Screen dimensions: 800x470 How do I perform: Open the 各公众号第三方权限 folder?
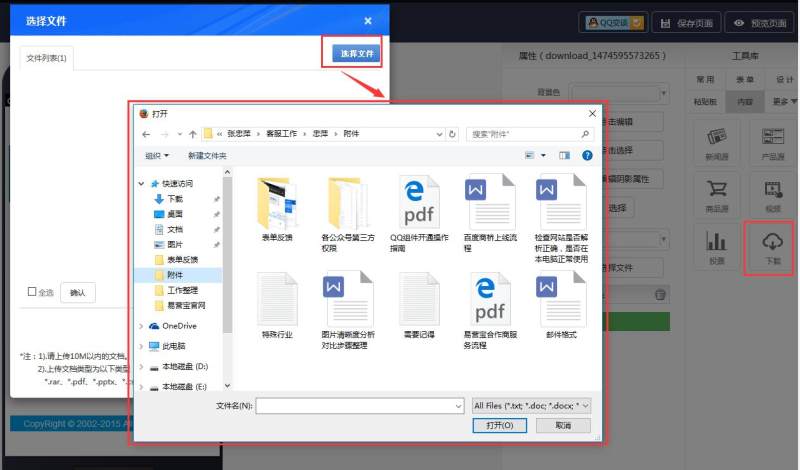coord(347,204)
